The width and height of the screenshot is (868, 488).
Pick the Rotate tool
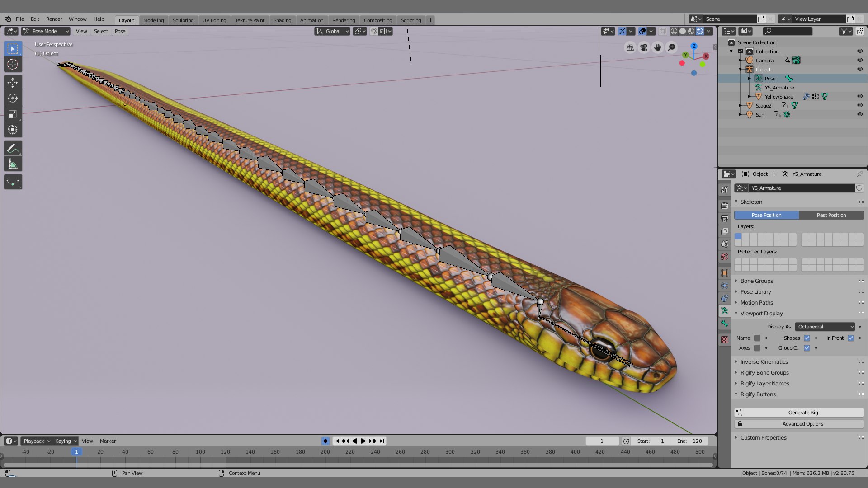[x=13, y=98]
